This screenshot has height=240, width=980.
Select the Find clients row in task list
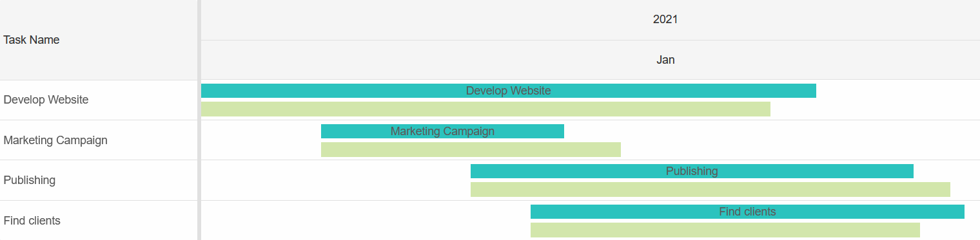pos(99,221)
